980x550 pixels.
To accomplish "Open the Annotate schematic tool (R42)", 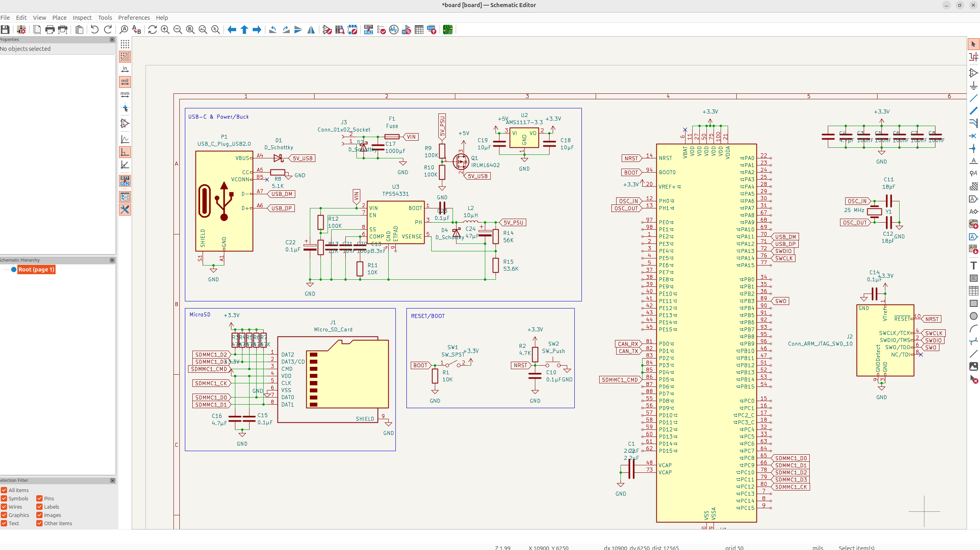I will [x=369, y=30].
